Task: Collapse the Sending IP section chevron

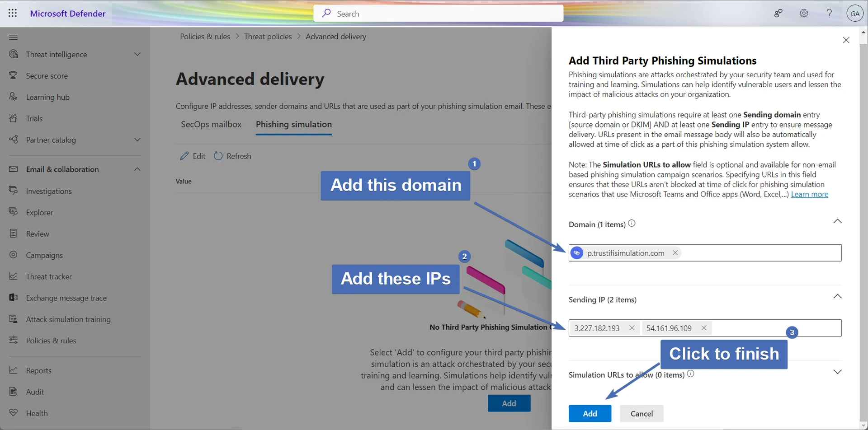Action: click(837, 296)
